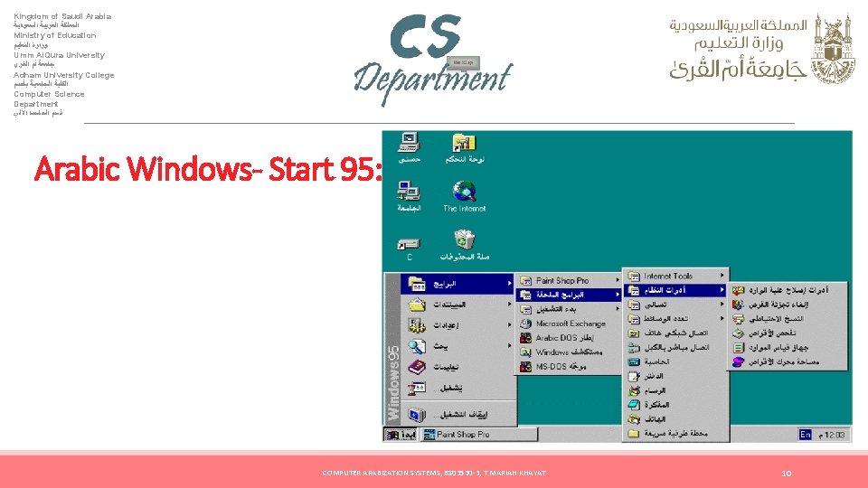The height and width of the screenshot is (488, 868).
Task: Open Direct Cable Connection (اتصال مباشر بالكبل)
Action: point(676,347)
